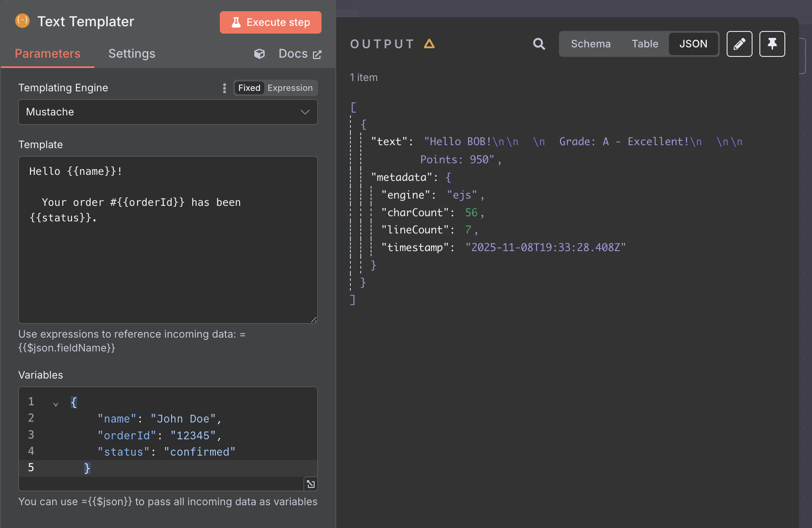Select Expression mode for Templating Engine
This screenshot has height=528, width=812.
click(290, 88)
